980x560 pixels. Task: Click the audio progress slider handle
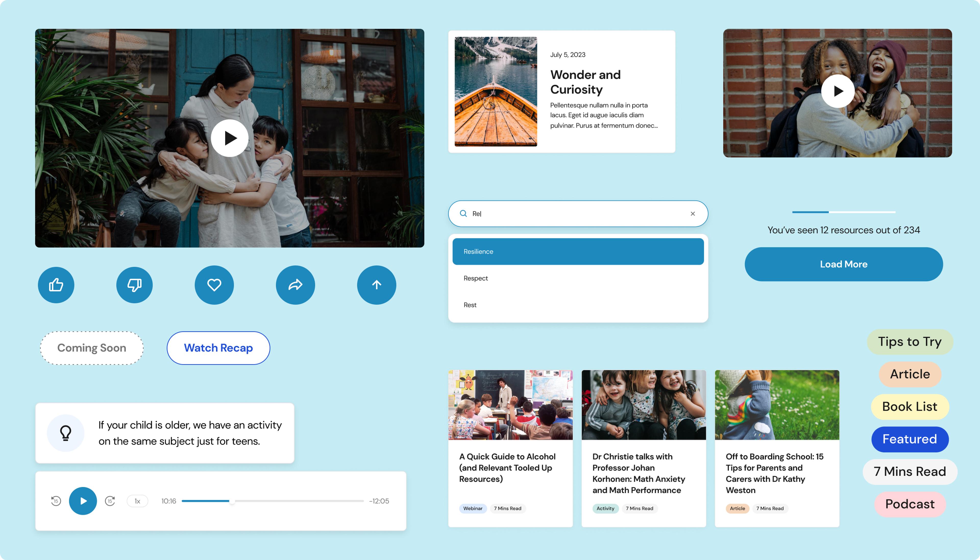(232, 501)
